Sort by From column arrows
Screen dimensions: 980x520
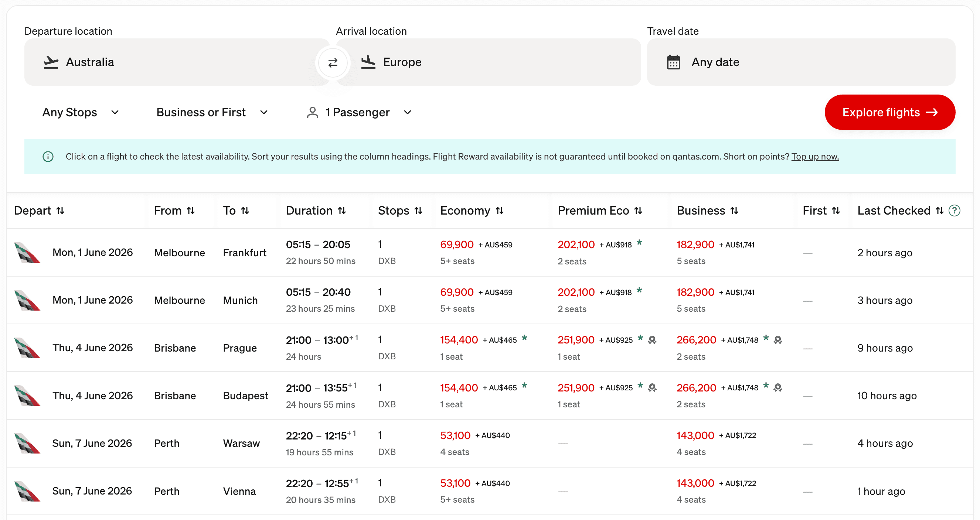(x=191, y=211)
